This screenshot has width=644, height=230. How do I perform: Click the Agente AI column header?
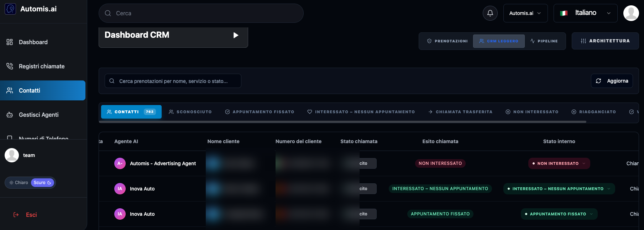pyautogui.click(x=126, y=141)
